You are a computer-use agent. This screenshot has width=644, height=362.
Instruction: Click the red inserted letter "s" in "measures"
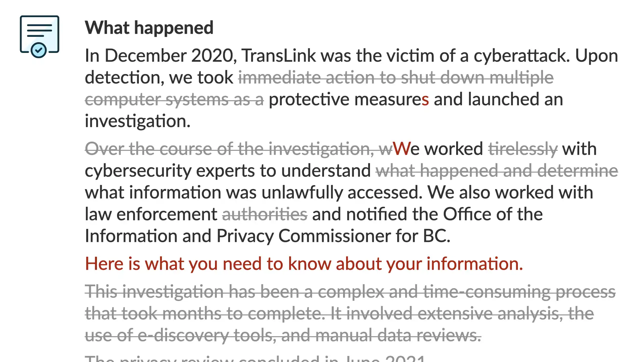click(425, 100)
